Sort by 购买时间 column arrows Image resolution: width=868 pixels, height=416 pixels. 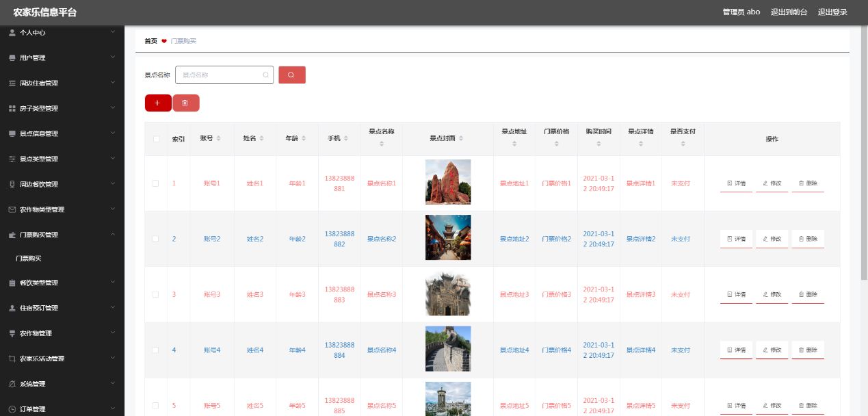[x=599, y=144]
